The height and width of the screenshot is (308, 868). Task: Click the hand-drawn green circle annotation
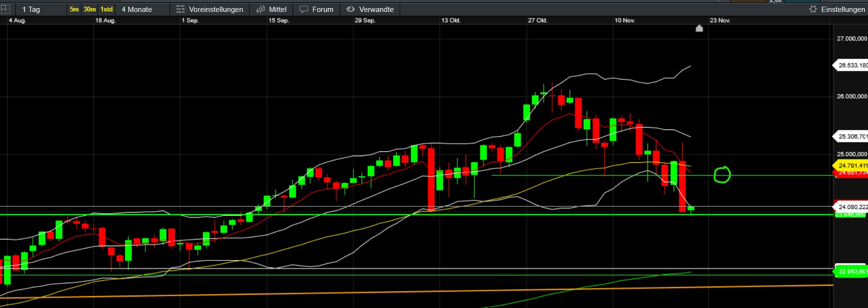coord(722,175)
